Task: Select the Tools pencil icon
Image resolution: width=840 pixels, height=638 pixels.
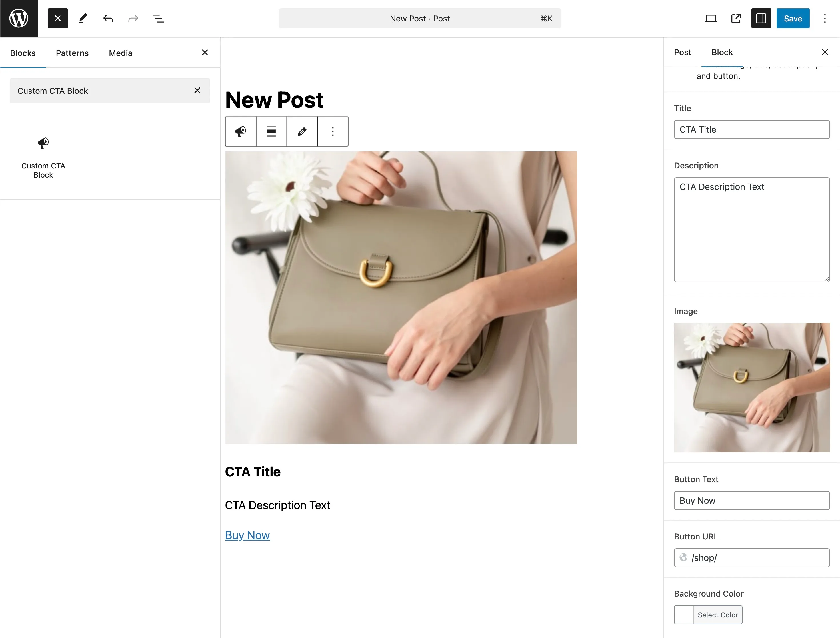Action: (x=83, y=18)
